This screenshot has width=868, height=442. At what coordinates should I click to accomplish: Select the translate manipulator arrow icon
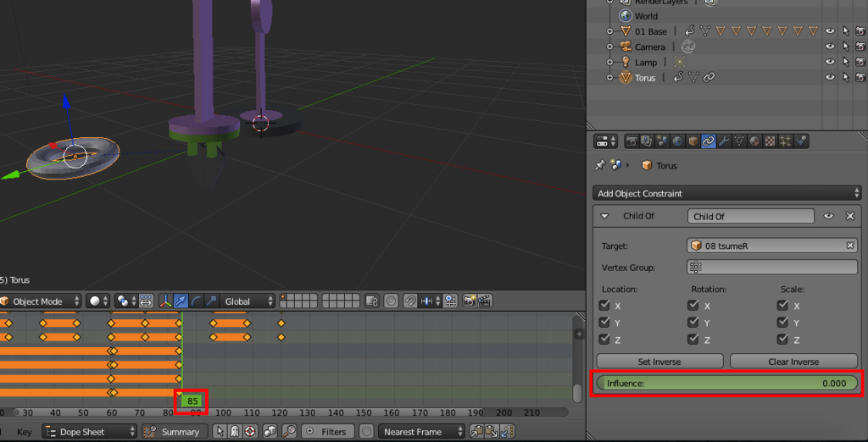point(181,301)
